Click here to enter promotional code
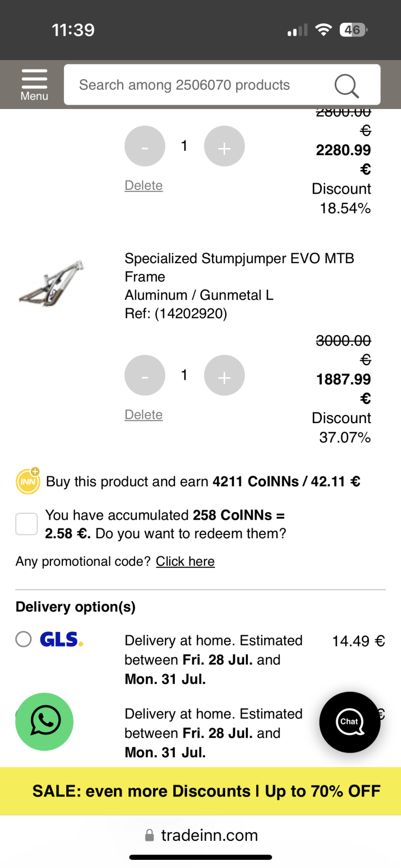This screenshot has height=868, width=401. click(x=185, y=561)
